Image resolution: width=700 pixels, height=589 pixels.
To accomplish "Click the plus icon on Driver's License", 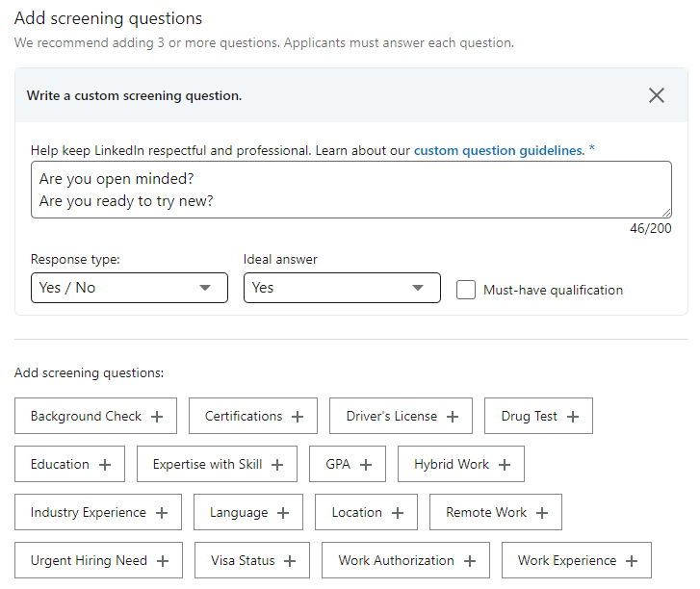I will point(453,417).
